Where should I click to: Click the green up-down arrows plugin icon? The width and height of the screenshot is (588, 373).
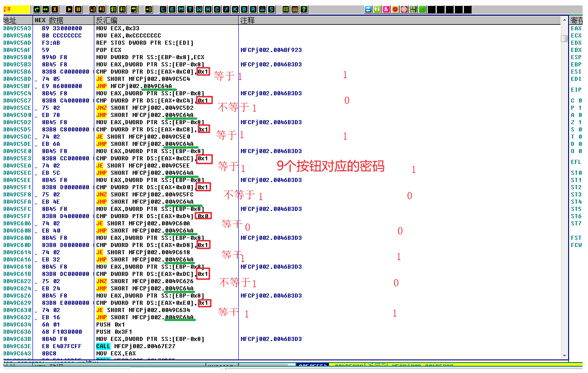[x=377, y=9]
